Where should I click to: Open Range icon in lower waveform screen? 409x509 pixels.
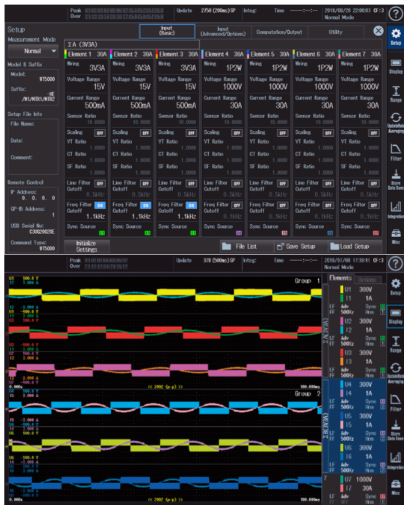tap(396, 344)
